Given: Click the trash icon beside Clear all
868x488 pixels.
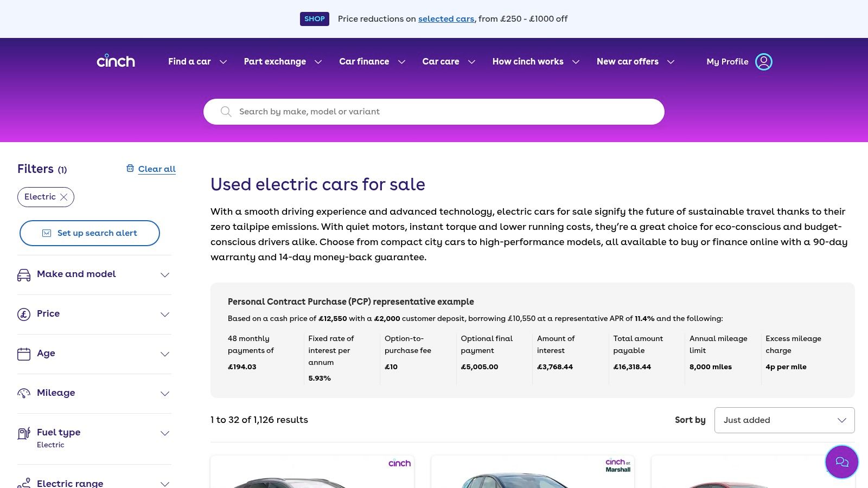Looking at the screenshot, I should [130, 169].
